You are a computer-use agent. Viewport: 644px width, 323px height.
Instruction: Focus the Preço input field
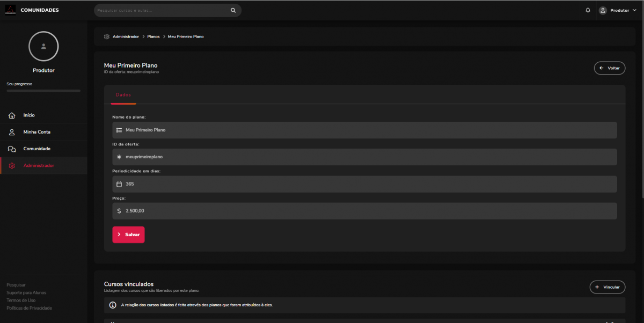[x=365, y=211]
